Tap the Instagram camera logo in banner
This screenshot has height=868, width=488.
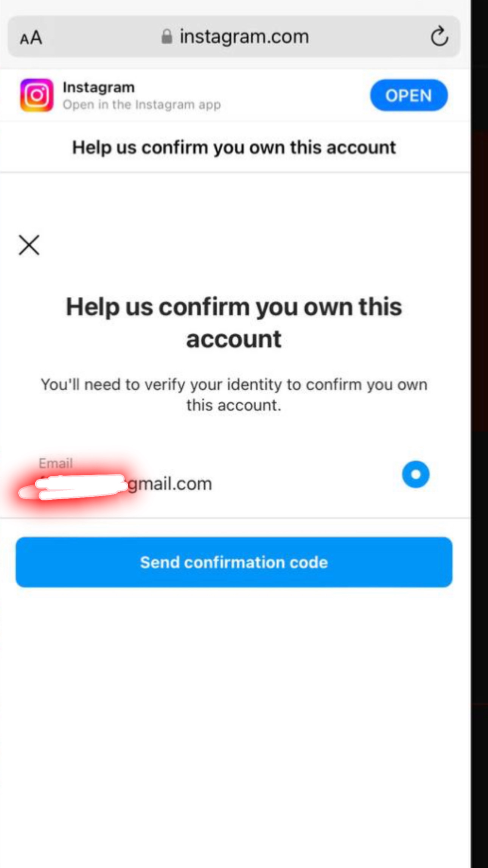click(x=37, y=95)
